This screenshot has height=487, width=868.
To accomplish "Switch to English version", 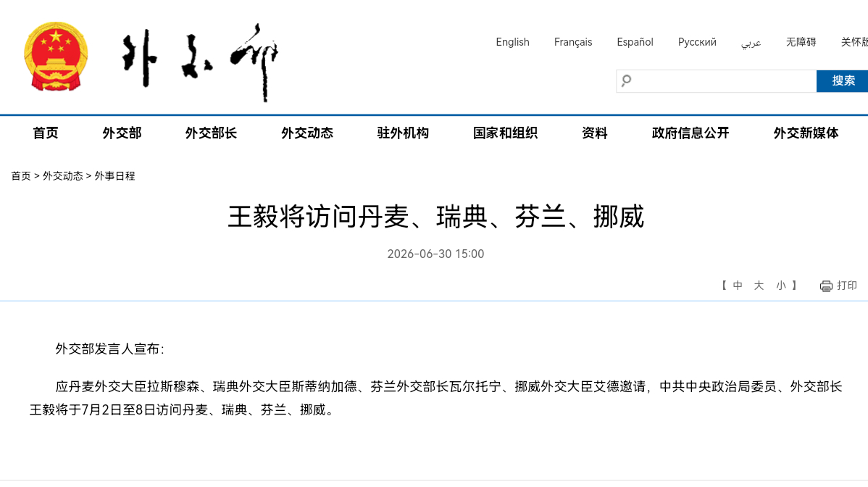I will click(512, 42).
